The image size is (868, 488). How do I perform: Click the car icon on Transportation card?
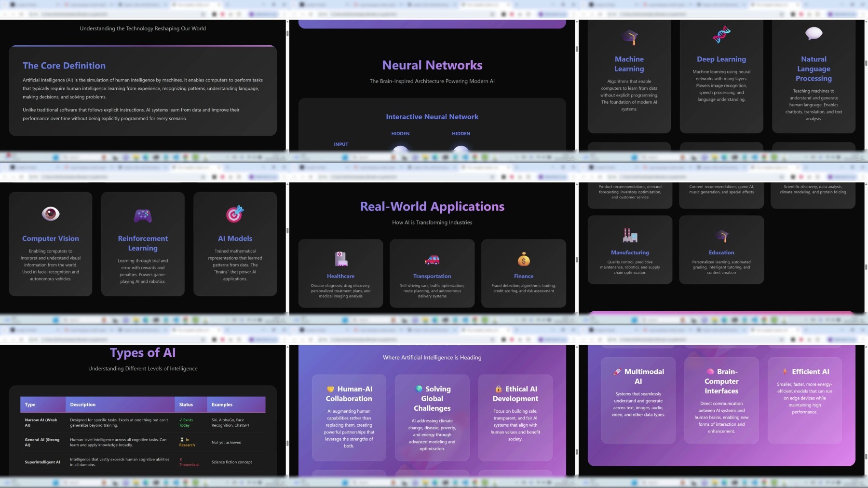click(x=432, y=260)
